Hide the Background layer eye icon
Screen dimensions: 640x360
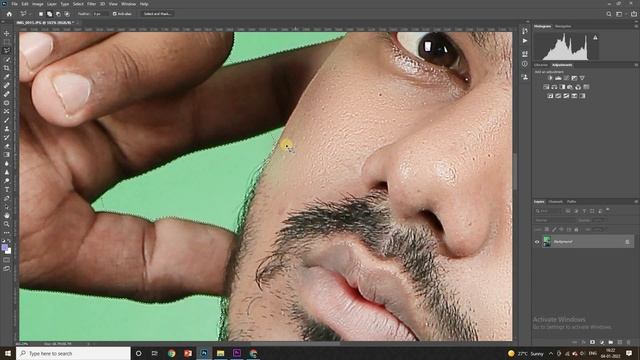537,242
